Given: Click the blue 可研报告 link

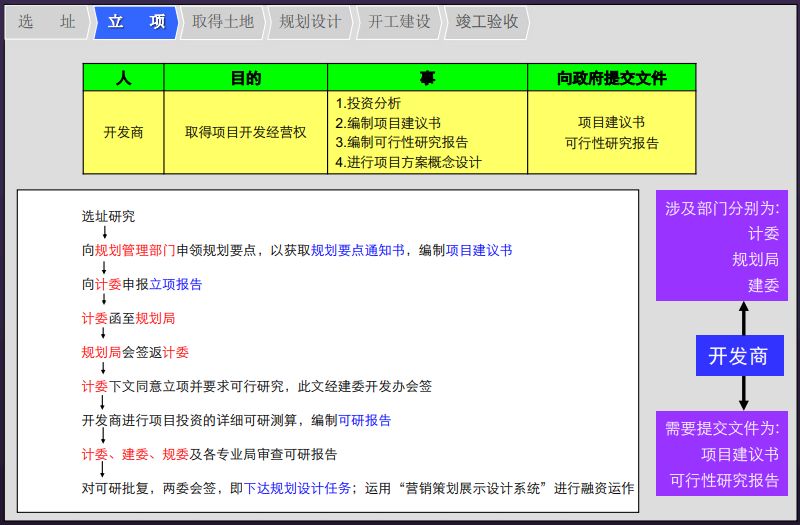Looking at the screenshot, I should point(365,420).
